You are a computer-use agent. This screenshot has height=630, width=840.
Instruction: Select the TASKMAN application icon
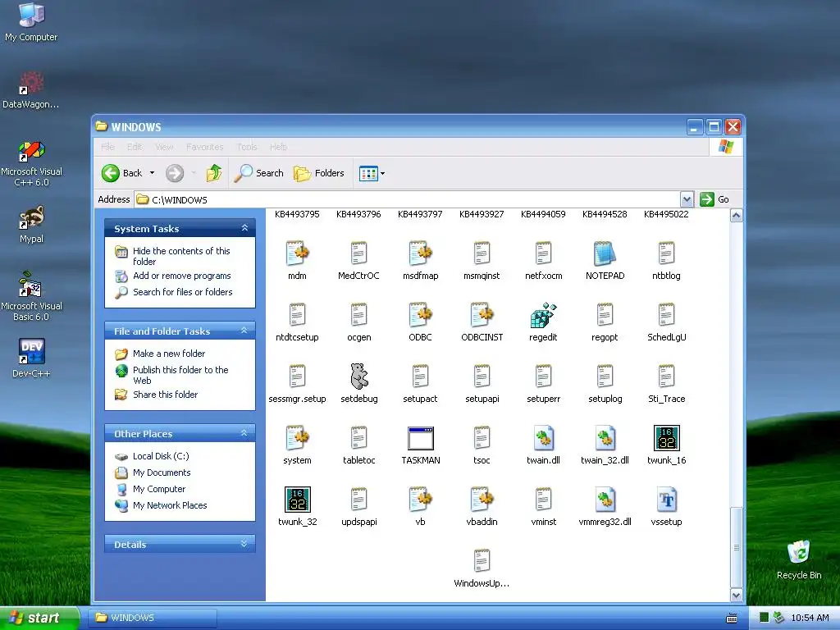pos(421,438)
